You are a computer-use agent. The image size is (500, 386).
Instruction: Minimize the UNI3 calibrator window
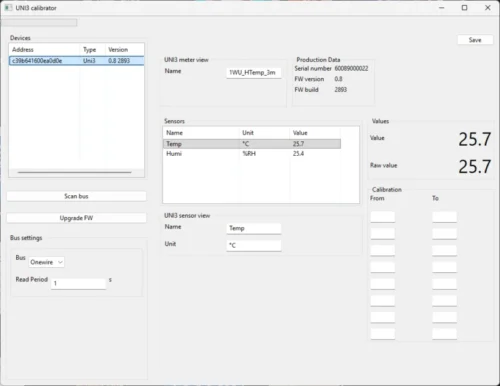click(x=442, y=8)
